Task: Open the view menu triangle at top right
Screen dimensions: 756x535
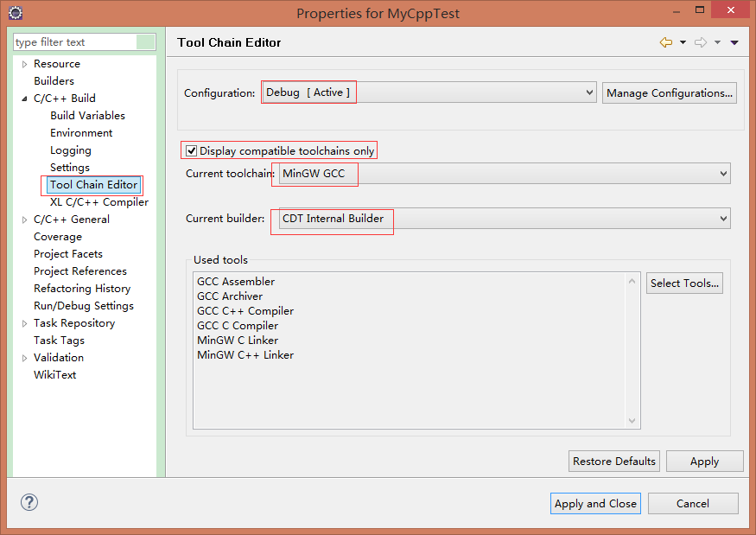Action: [x=734, y=42]
